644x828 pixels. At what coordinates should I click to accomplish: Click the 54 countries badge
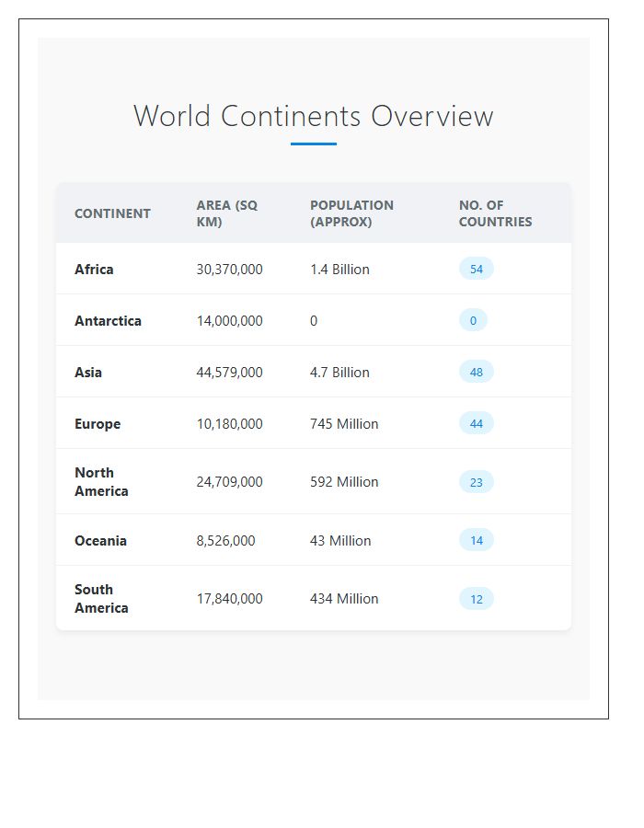pyautogui.click(x=477, y=269)
